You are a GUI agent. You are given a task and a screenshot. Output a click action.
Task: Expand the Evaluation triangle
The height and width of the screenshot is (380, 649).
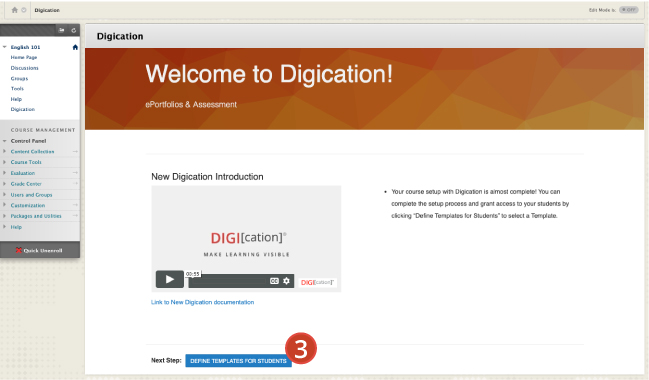(x=5, y=173)
